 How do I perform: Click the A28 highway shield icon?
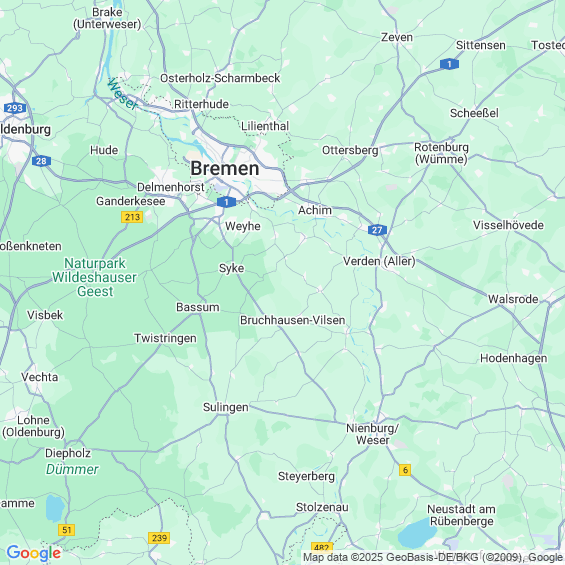(x=41, y=161)
